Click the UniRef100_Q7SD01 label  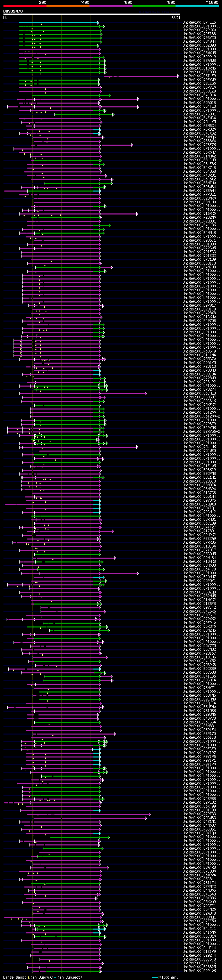[199, 114]
